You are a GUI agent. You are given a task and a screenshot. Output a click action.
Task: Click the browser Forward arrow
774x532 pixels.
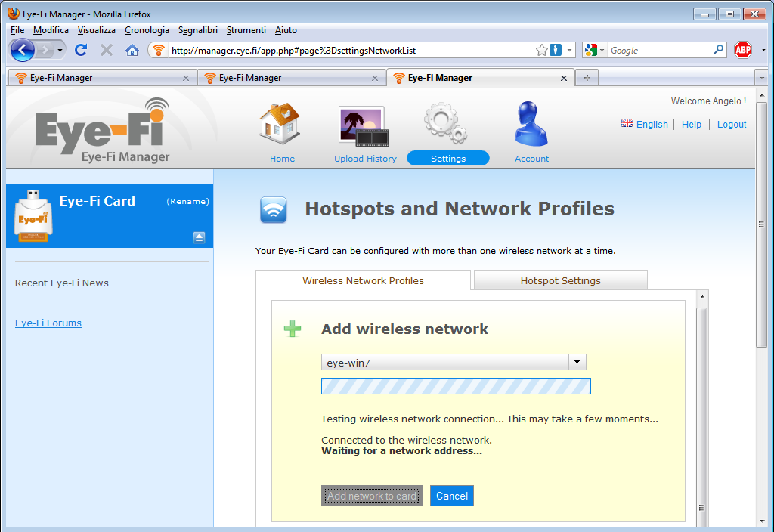click(x=45, y=50)
